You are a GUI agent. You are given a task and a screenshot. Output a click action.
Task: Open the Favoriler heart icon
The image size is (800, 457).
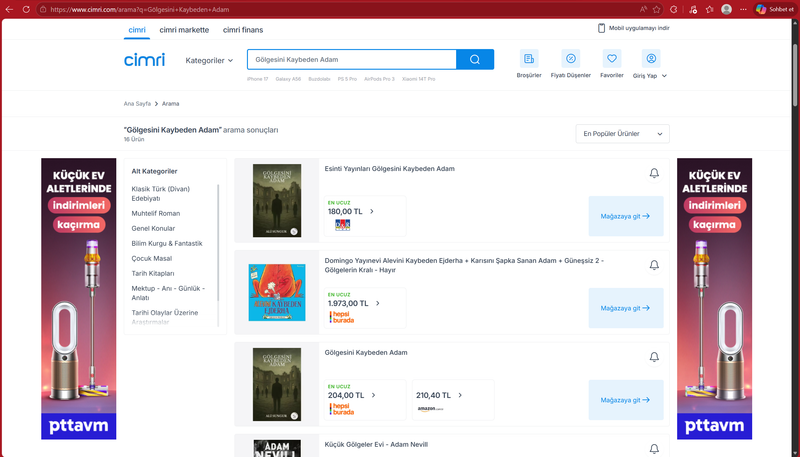pyautogui.click(x=612, y=59)
